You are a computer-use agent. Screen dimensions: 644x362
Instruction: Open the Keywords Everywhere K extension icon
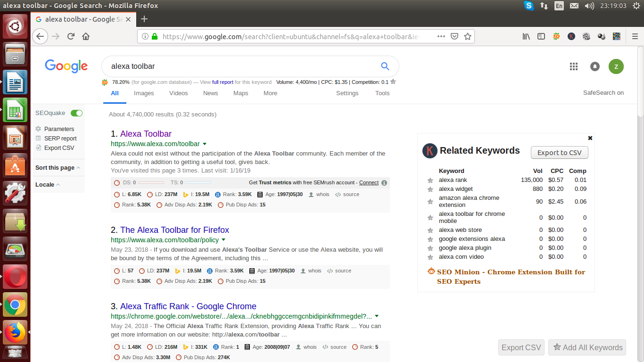click(x=571, y=36)
